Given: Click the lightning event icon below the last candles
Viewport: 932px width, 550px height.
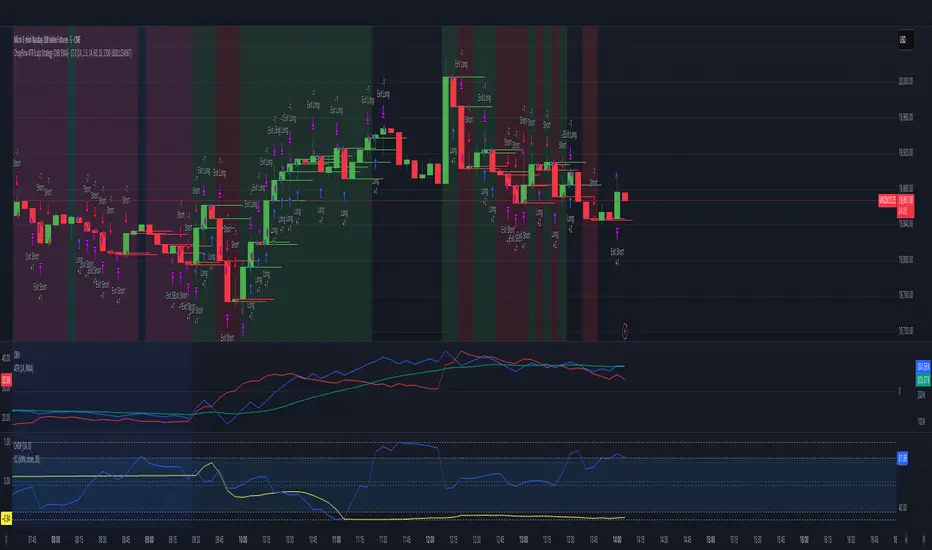Looking at the screenshot, I should click(625, 331).
